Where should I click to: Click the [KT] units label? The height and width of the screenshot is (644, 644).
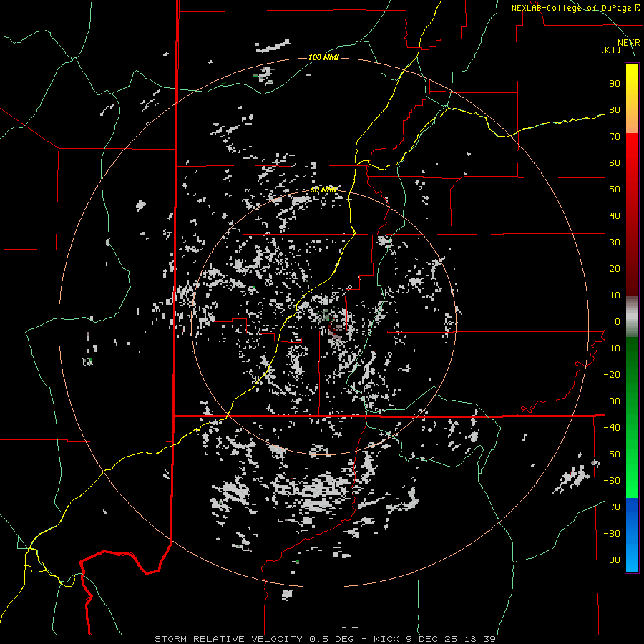(x=610, y=49)
